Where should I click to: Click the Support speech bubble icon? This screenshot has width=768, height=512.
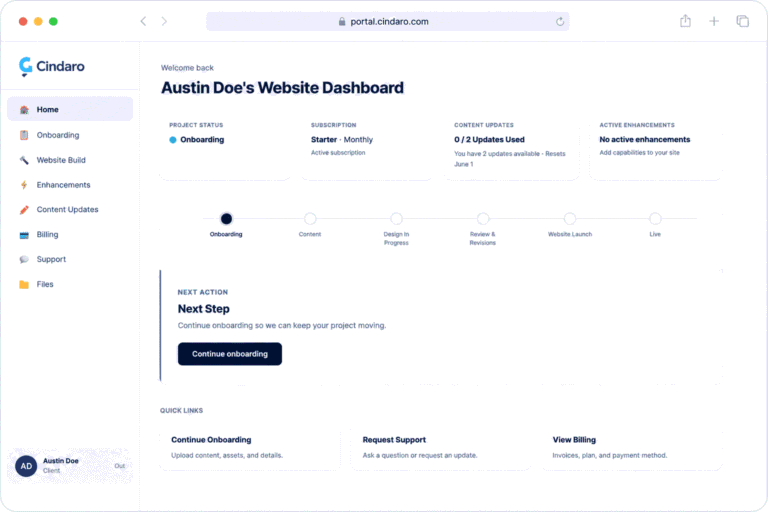click(24, 259)
